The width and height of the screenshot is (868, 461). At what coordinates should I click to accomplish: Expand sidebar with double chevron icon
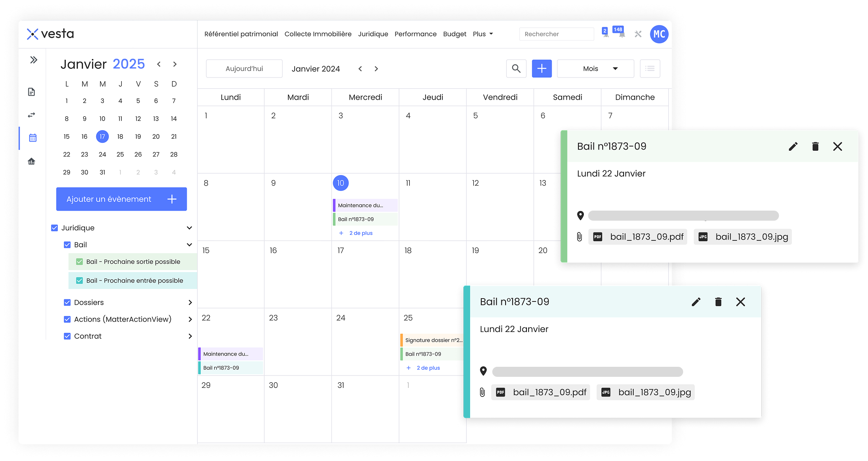[x=33, y=60]
